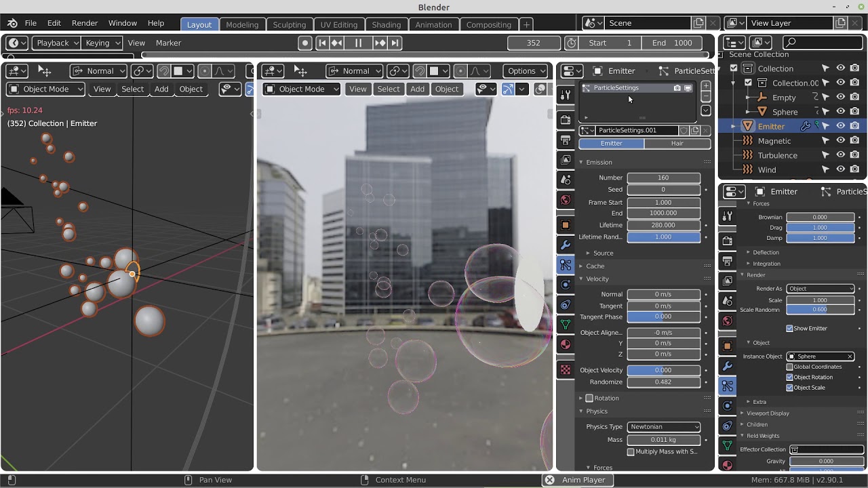Open the Blender logo app menu

(x=12, y=23)
